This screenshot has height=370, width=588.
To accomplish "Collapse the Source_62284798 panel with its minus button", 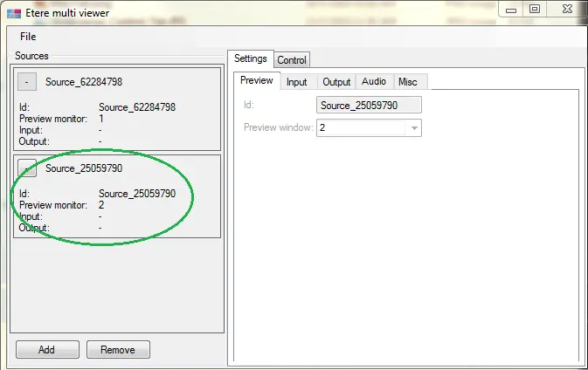I will 27,82.
